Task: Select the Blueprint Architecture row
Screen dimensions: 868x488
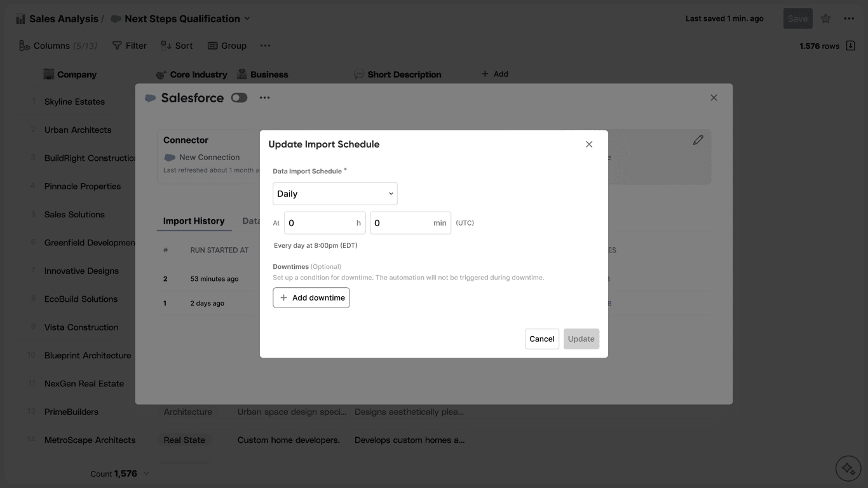Action: [x=88, y=355]
